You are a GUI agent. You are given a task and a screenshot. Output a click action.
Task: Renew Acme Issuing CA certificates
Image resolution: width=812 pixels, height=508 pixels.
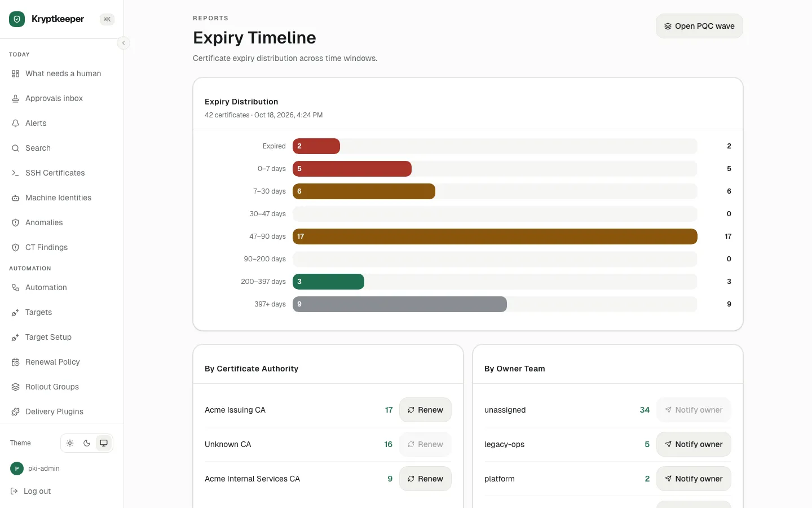pyautogui.click(x=425, y=410)
